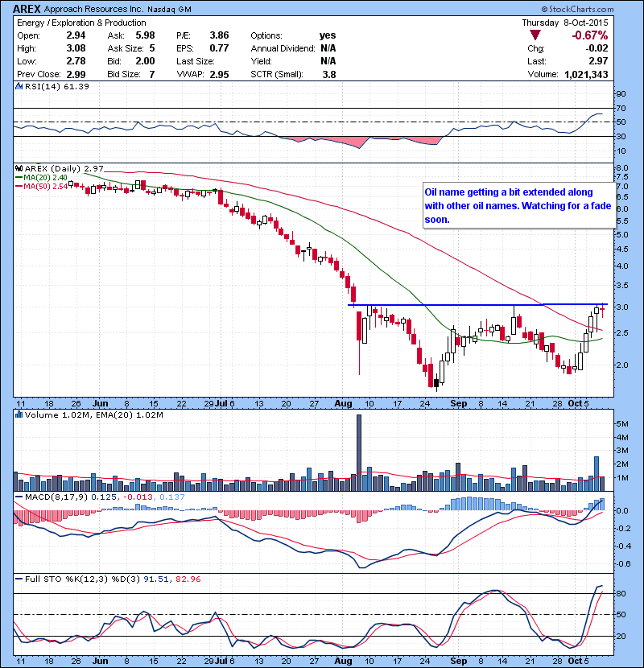Click the Aug label on the price chart axis
Viewport: 644px width, 668px height.
coord(343,403)
